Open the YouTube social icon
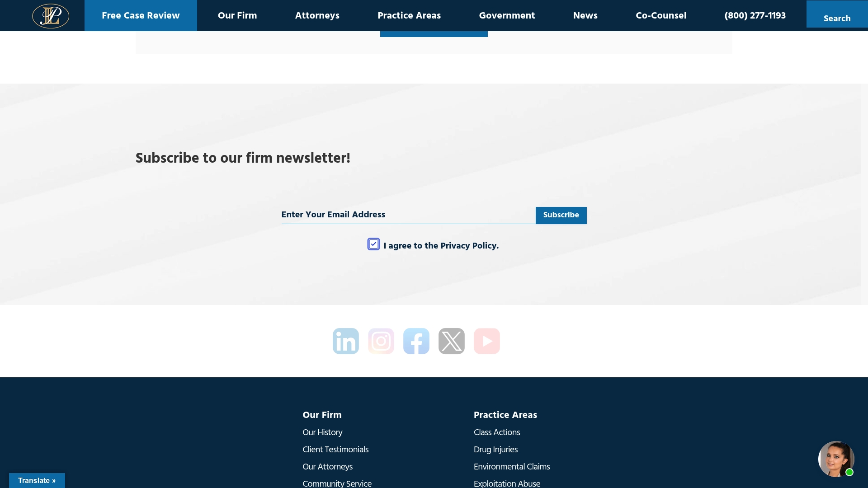 click(487, 341)
